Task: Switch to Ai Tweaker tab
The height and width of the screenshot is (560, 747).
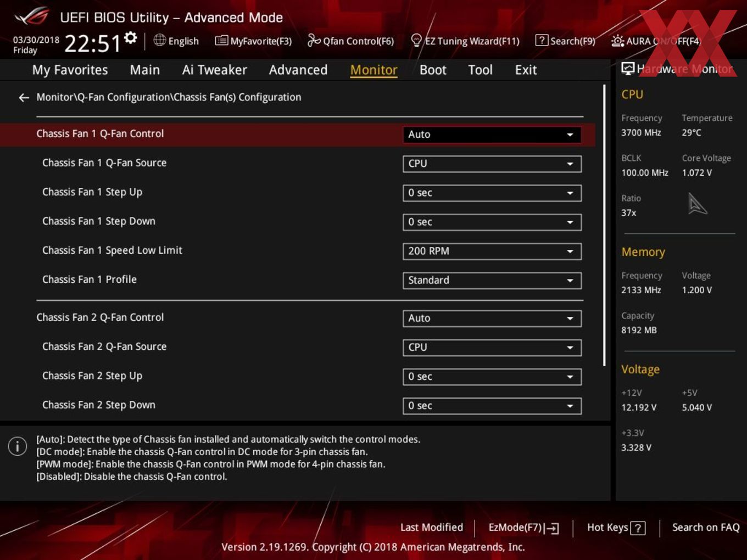Action: pyautogui.click(x=214, y=70)
